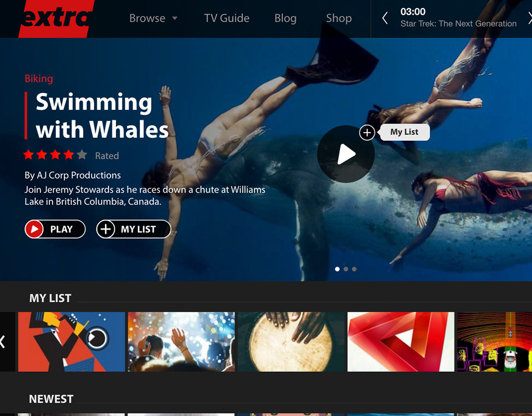Rate with the fifth grey star
The width and height of the screenshot is (532, 416).
[82, 154]
